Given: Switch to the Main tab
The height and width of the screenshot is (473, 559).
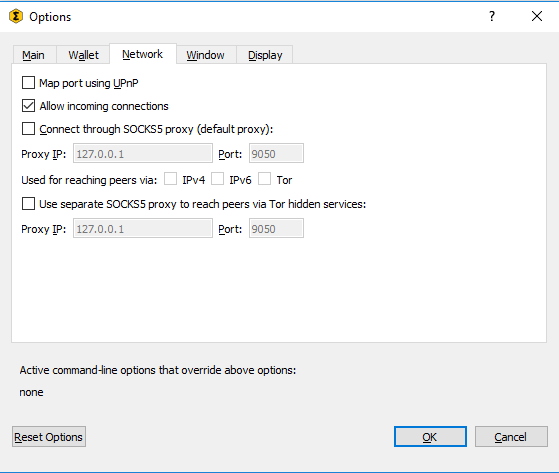Looking at the screenshot, I should tap(34, 55).
